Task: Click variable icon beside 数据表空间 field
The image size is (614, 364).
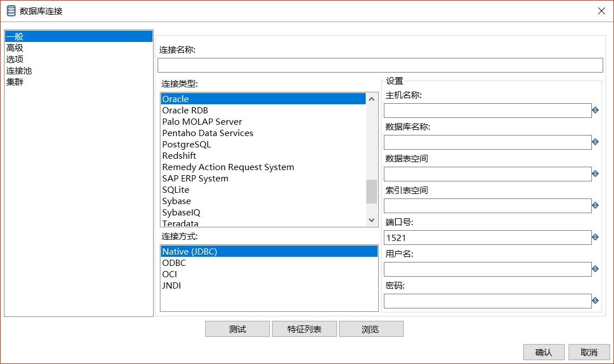Action: [x=595, y=174]
